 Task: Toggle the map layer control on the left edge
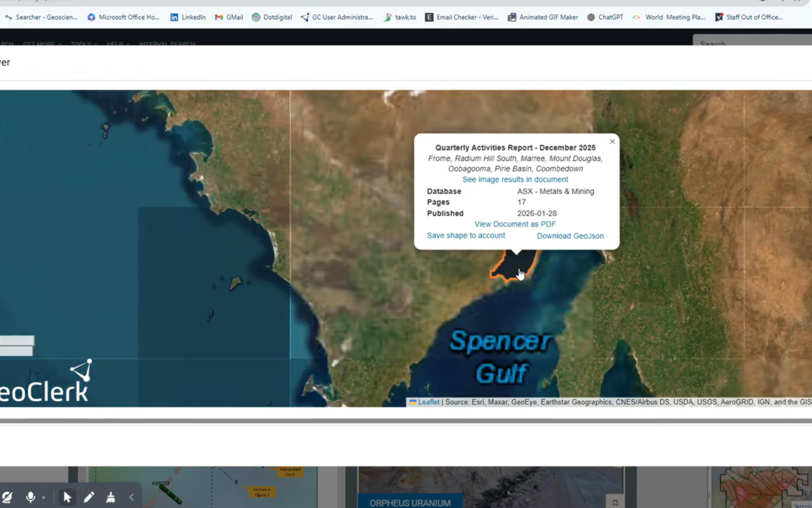[17, 344]
